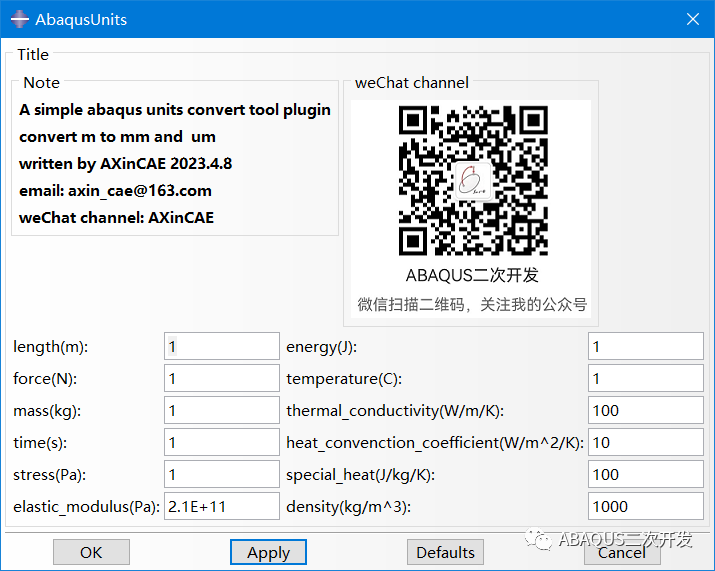715x571 pixels.
Task: Click the email axin_cae@163.com text
Action: point(115,191)
